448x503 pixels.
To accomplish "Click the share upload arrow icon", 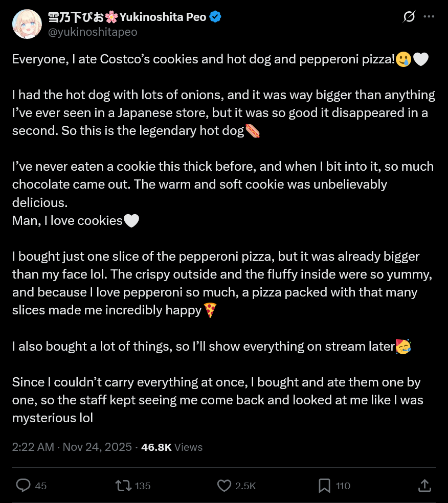I will tap(424, 485).
